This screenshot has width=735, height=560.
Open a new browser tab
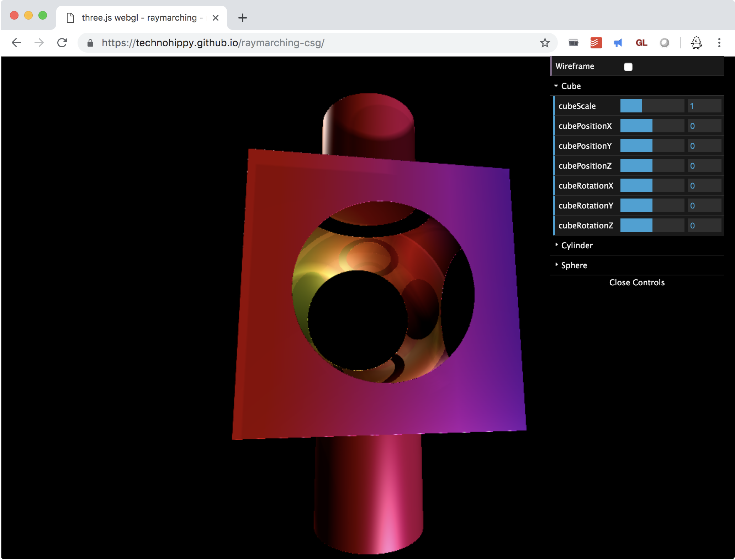point(243,18)
